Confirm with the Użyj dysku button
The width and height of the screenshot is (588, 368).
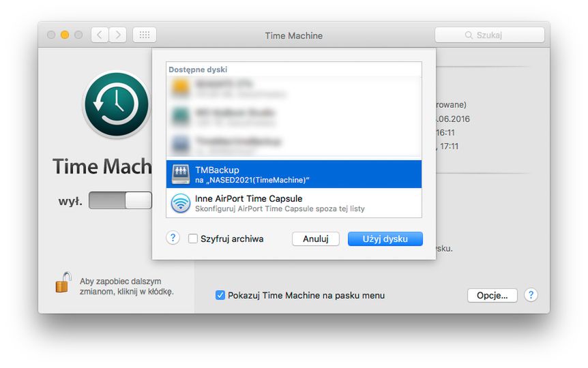[x=385, y=239]
